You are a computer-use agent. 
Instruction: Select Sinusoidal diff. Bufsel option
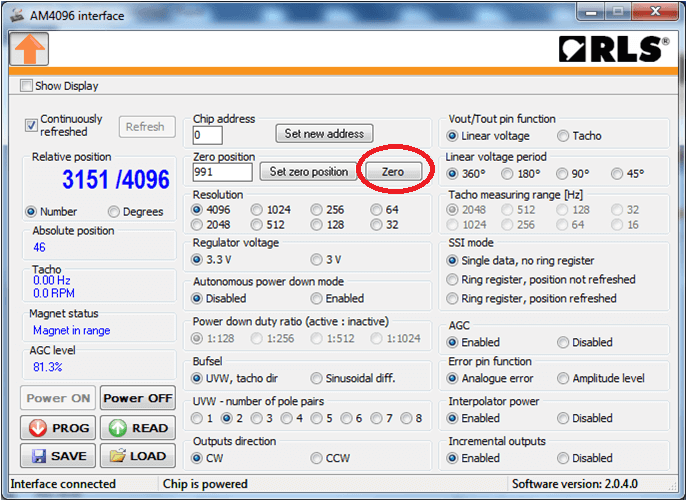click(x=353, y=378)
